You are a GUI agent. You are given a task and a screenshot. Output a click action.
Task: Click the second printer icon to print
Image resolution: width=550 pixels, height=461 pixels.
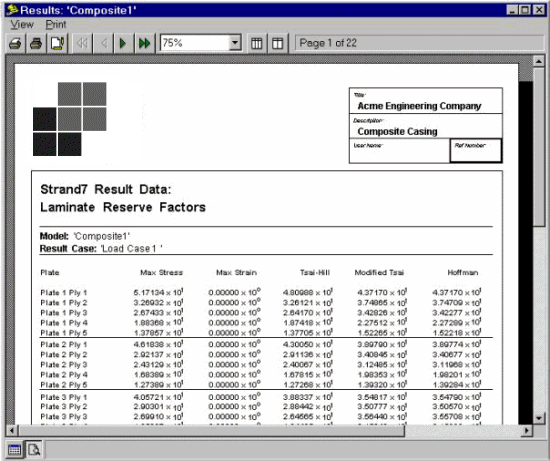coord(36,44)
